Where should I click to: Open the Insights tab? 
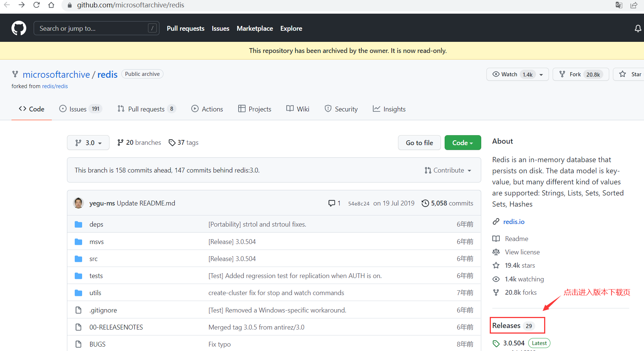pos(389,109)
